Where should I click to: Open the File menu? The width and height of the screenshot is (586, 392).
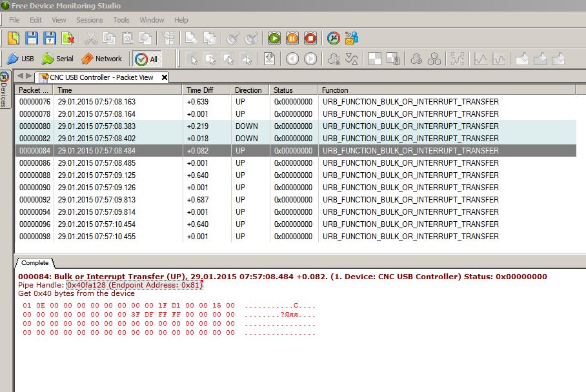coord(14,20)
